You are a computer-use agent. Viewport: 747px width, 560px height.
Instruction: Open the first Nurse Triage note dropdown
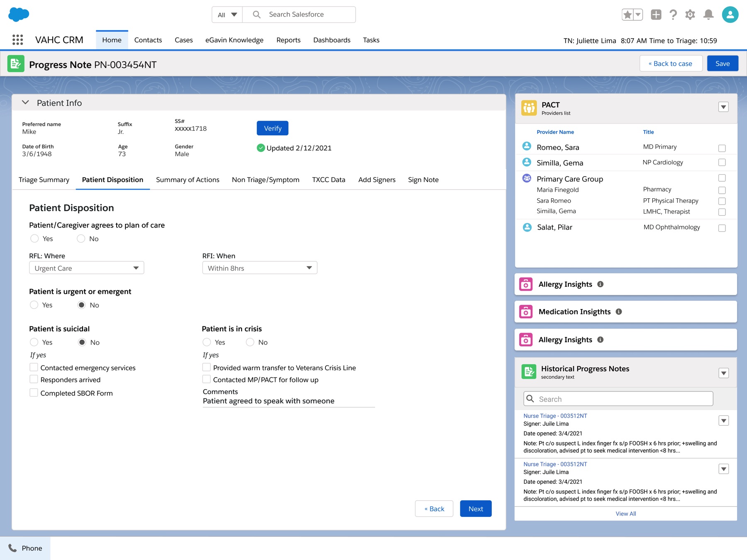click(724, 421)
